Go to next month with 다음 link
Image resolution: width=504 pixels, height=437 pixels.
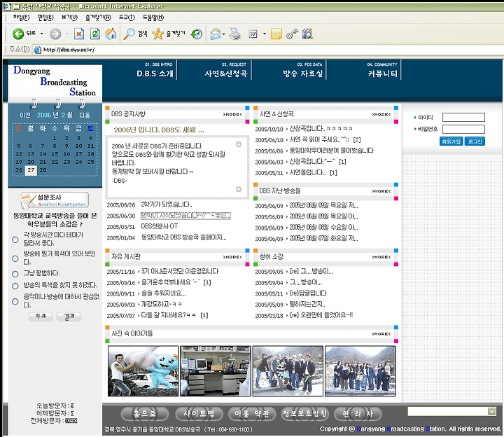[x=85, y=115]
